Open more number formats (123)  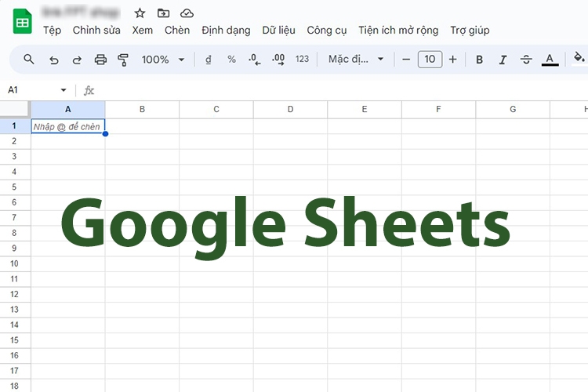coord(302,60)
